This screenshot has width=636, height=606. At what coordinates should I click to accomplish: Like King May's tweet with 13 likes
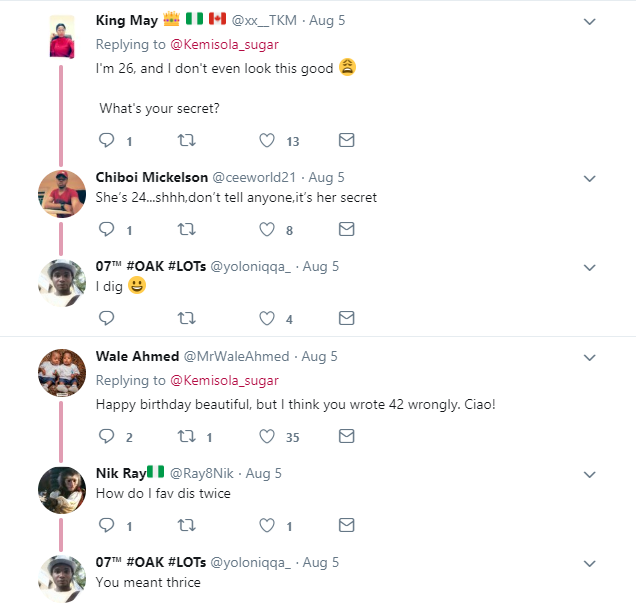(x=267, y=140)
